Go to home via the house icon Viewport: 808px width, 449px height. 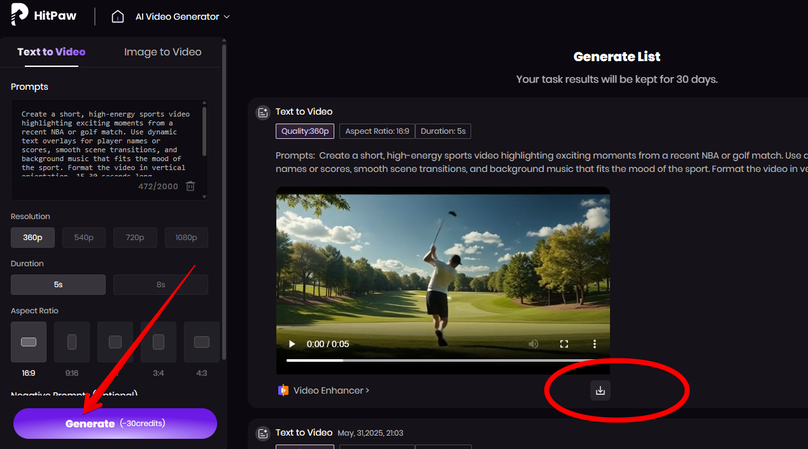(118, 17)
